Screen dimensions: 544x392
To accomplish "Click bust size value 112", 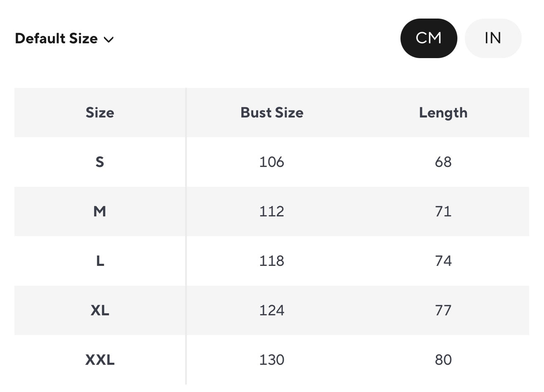I will (272, 211).
